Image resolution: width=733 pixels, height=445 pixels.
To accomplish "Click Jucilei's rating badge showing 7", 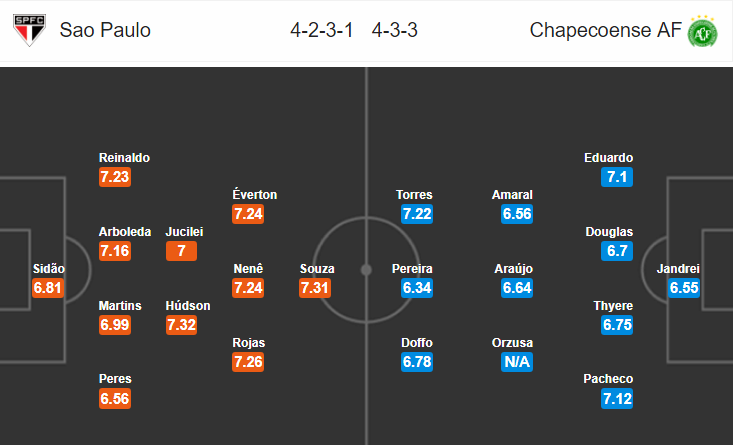I will click(181, 251).
